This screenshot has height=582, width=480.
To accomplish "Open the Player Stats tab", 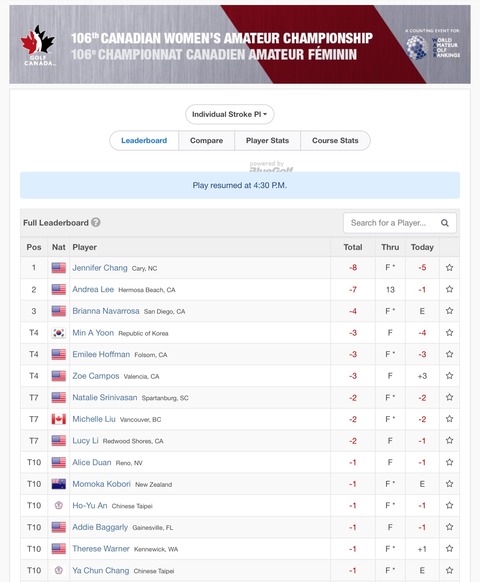I will [267, 141].
